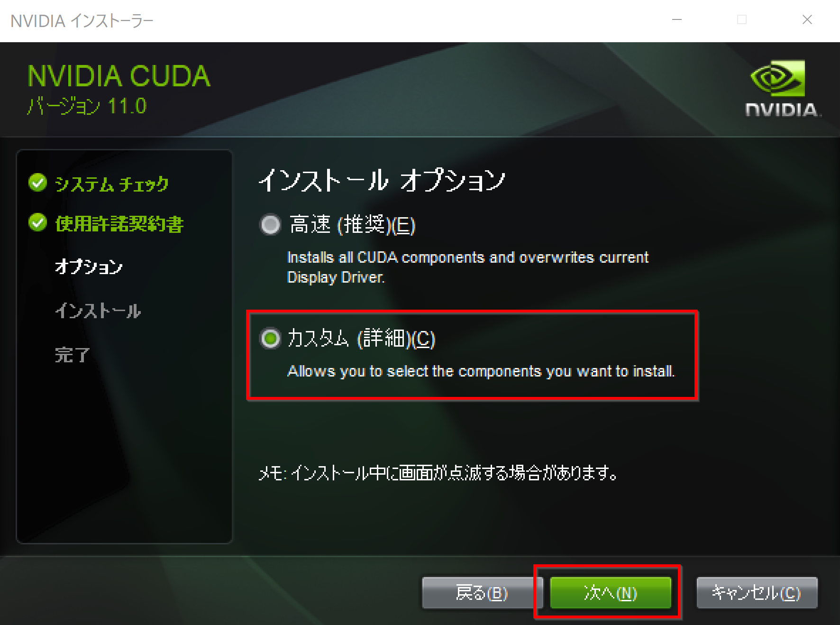The width and height of the screenshot is (840, 625).
Task: Go back with the 戻る(B) button
Action: click(482, 593)
